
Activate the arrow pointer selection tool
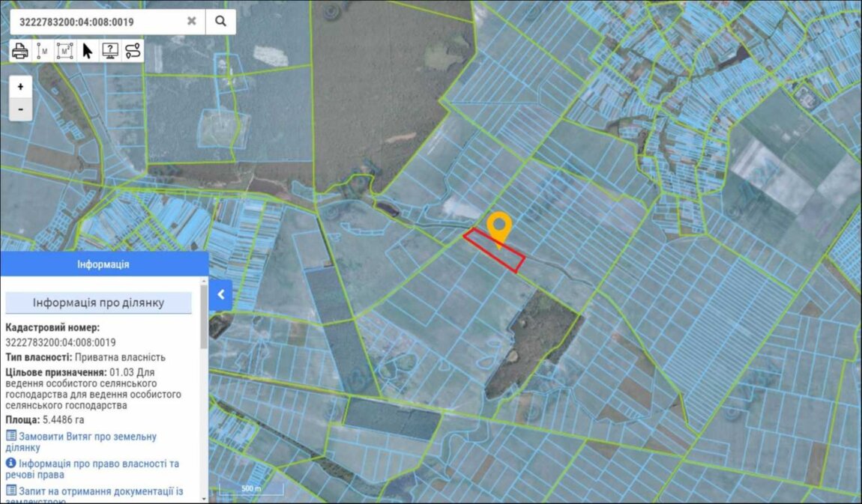[x=88, y=51]
